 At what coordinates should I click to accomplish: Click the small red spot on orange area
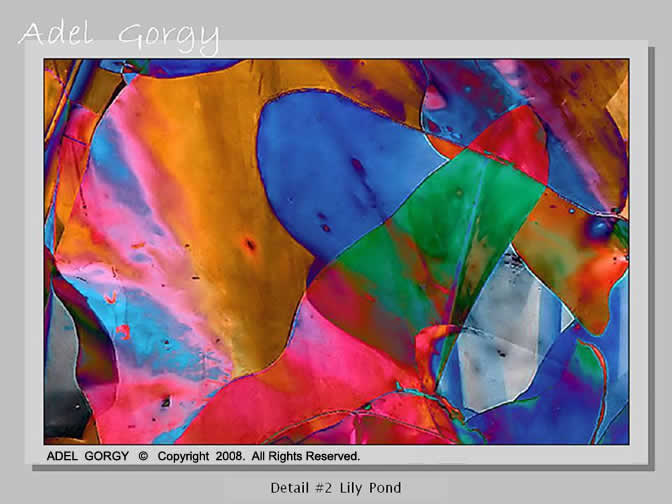249,243
